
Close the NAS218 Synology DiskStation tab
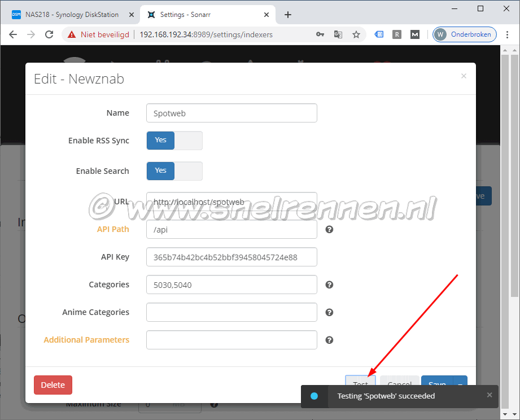(x=132, y=15)
